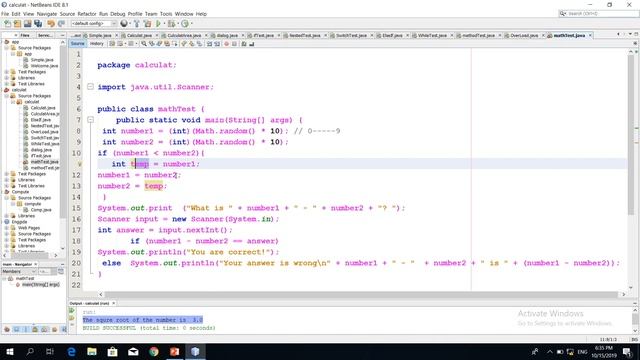640x360 pixels.
Task: Open Microsoft Edge from the taskbar
Action: (71, 351)
